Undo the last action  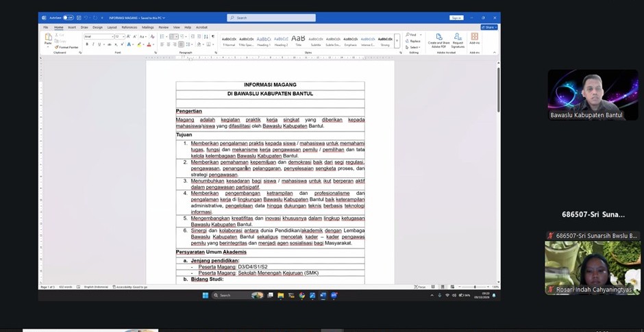click(x=86, y=18)
